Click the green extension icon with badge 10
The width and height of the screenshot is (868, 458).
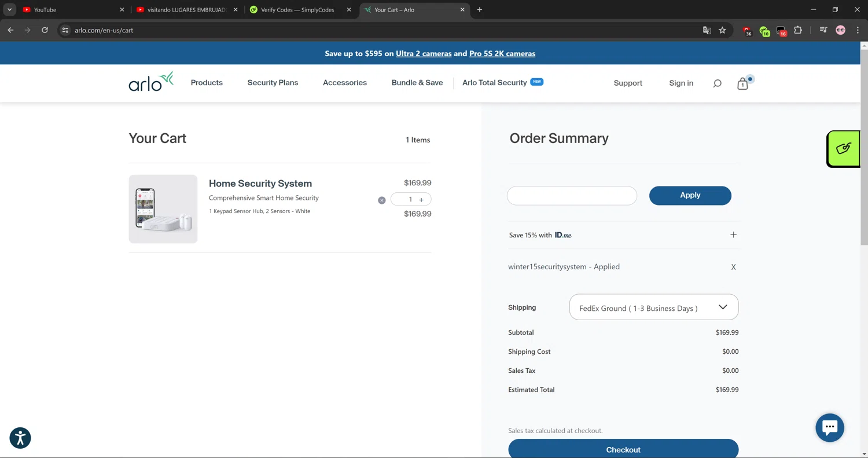point(764,31)
